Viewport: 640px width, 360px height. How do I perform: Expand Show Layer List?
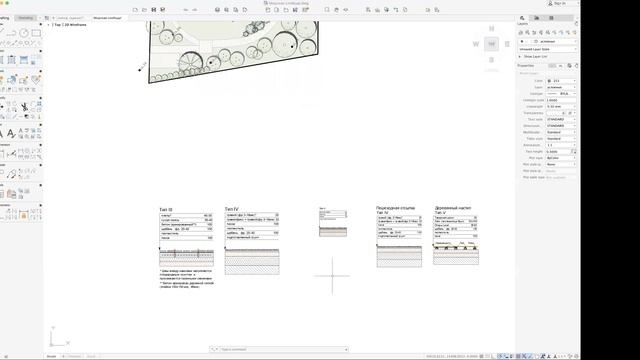535,56
